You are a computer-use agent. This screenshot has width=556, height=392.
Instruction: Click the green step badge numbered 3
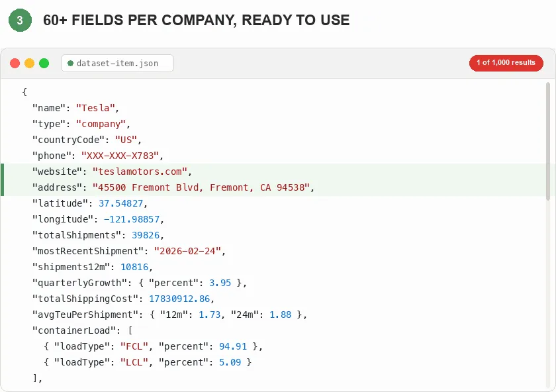[x=19, y=21]
